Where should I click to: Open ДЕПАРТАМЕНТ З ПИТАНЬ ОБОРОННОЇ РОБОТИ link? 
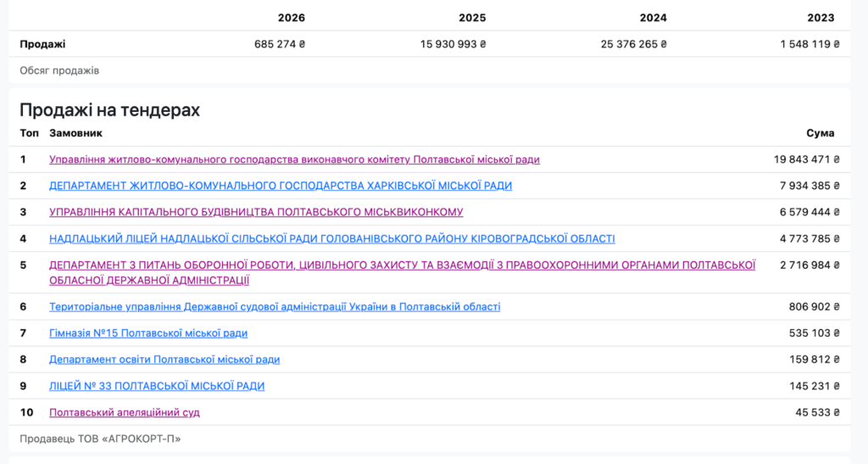pos(402,266)
